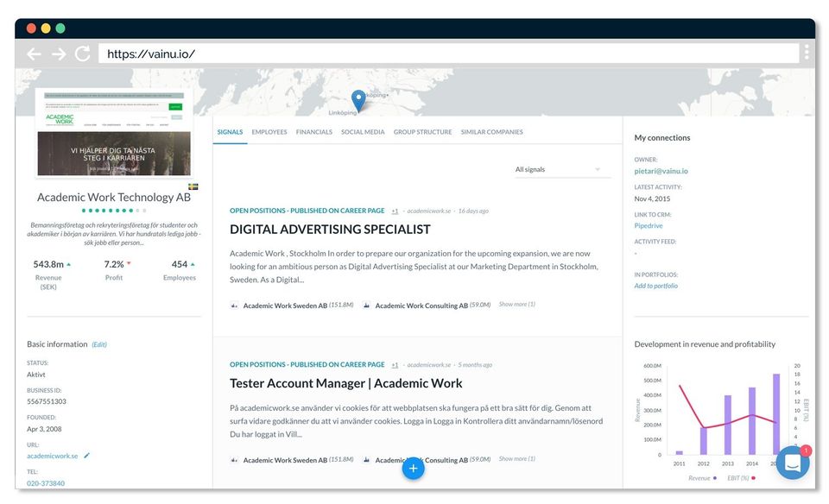Open the Similar Companies tab
Screen dimensions: 829x504
pyautogui.click(x=491, y=132)
